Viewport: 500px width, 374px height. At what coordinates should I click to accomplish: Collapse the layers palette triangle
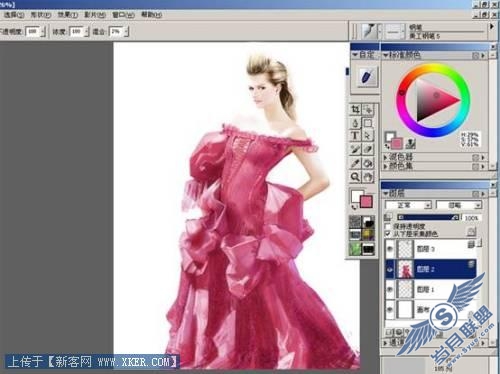[x=386, y=193]
